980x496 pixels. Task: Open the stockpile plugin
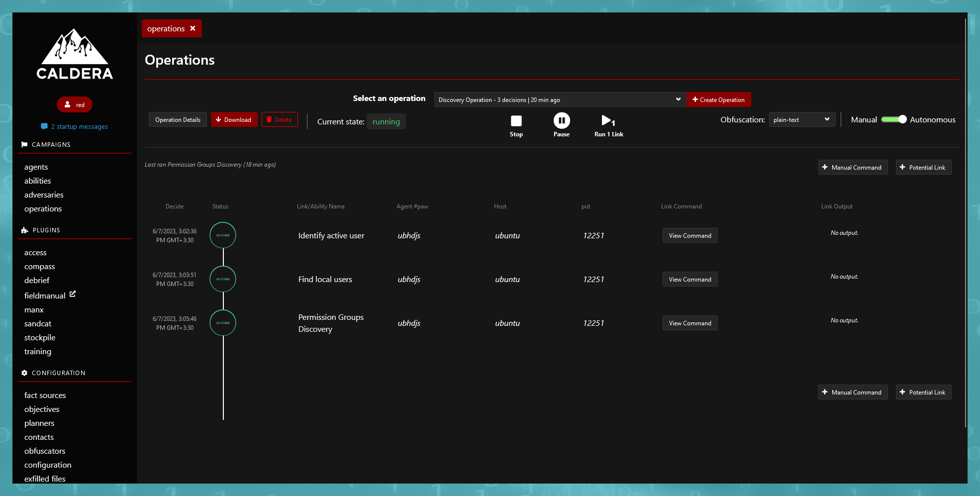[x=40, y=337]
